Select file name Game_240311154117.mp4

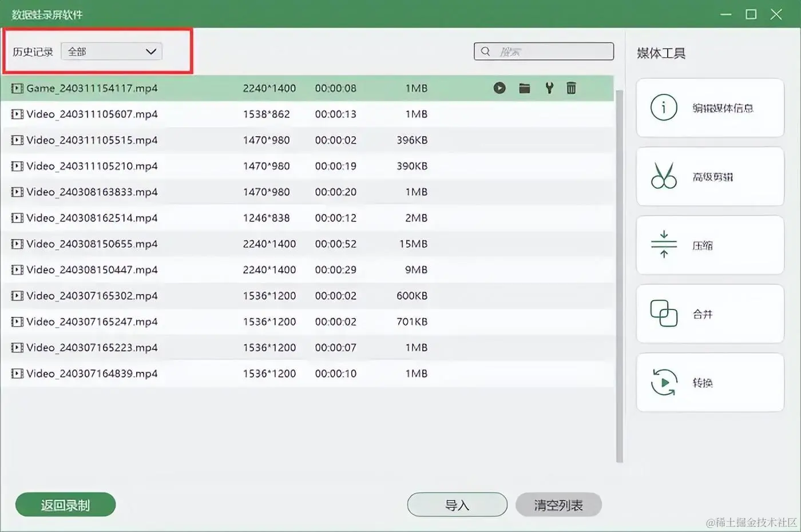92,89
